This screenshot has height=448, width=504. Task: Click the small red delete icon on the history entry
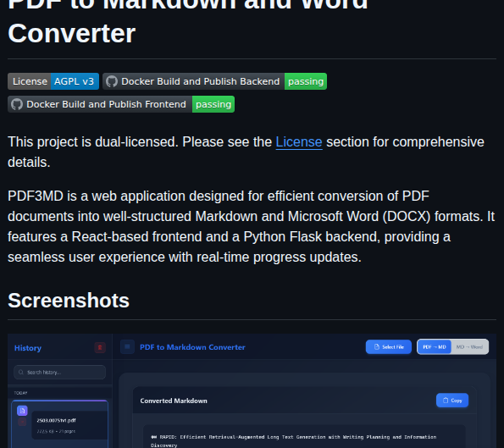coord(22,422)
